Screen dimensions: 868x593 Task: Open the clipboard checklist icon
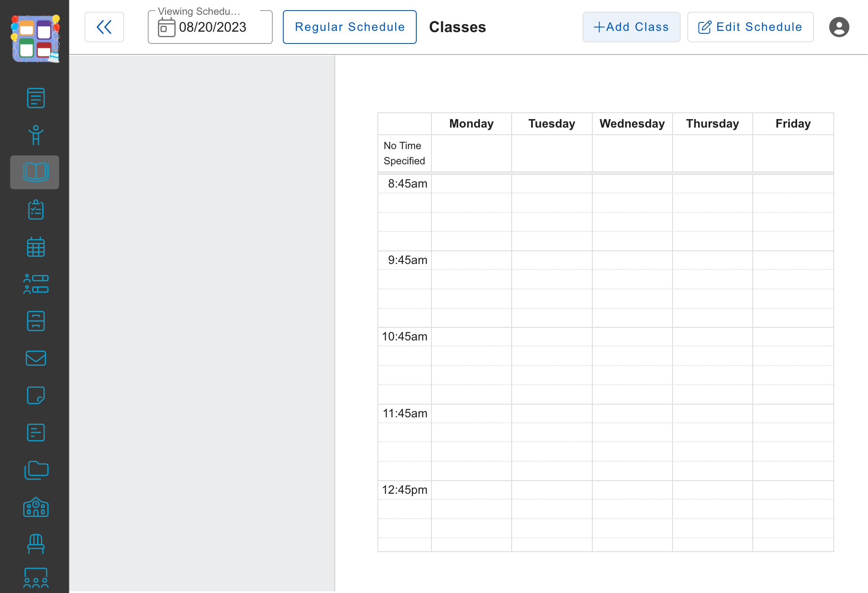point(35,209)
